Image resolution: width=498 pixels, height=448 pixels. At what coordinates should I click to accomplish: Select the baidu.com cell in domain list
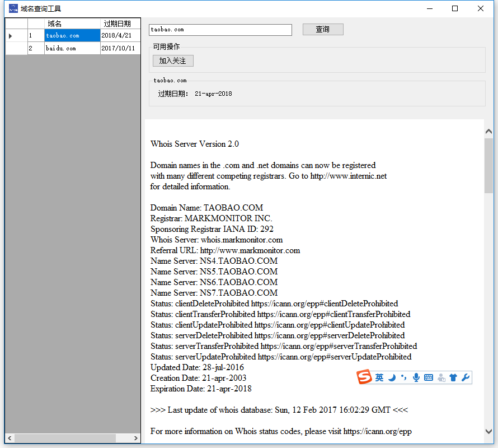(72, 48)
